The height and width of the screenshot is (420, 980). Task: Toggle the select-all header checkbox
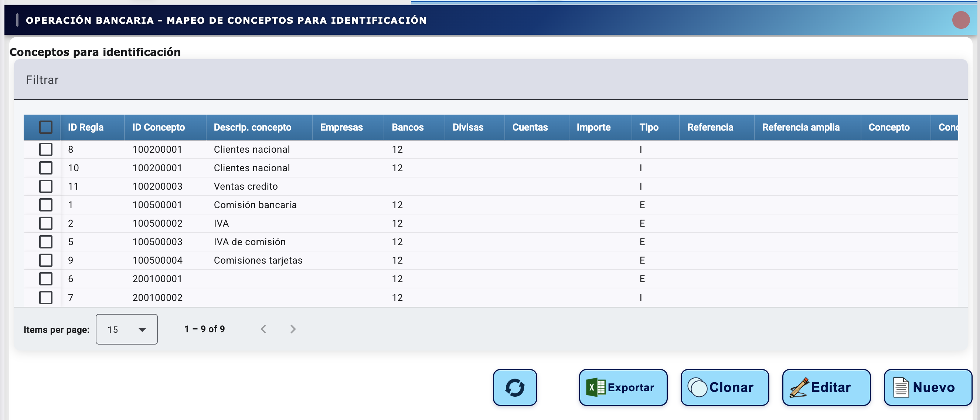[x=46, y=127]
